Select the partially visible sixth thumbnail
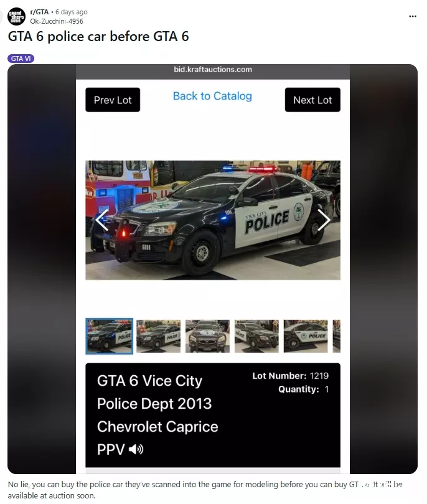The width and height of the screenshot is (427, 504). tap(337, 336)
